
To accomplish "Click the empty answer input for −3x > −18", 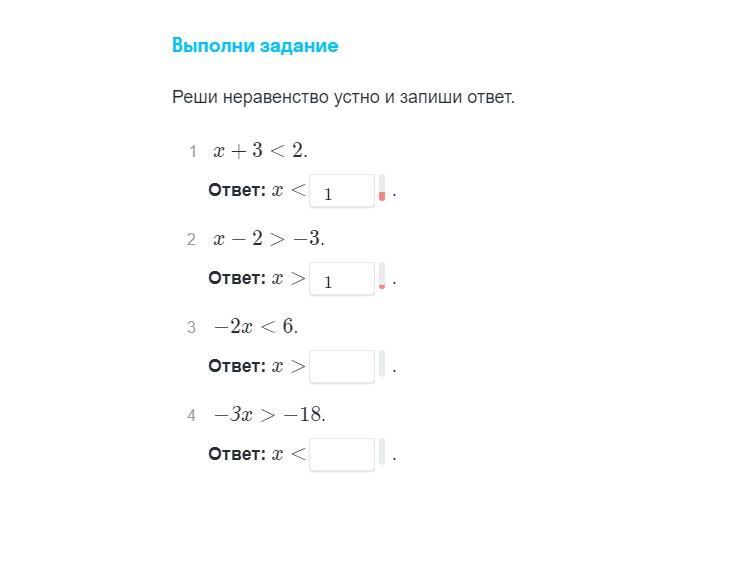I will (342, 454).
